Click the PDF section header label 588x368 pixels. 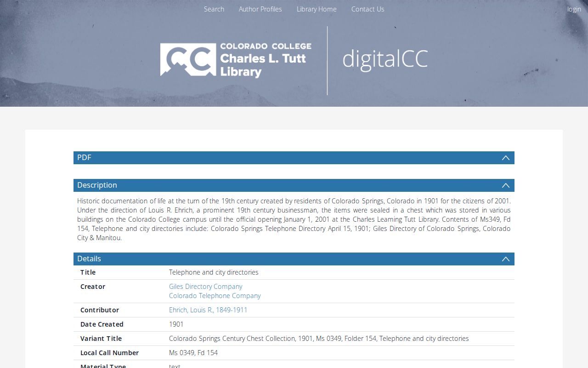(84, 158)
